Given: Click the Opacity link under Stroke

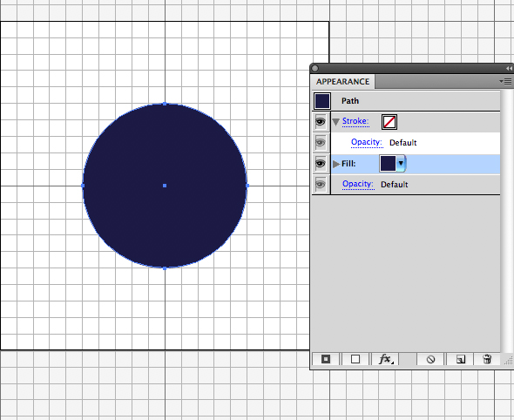Looking at the screenshot, I should 367,142.
